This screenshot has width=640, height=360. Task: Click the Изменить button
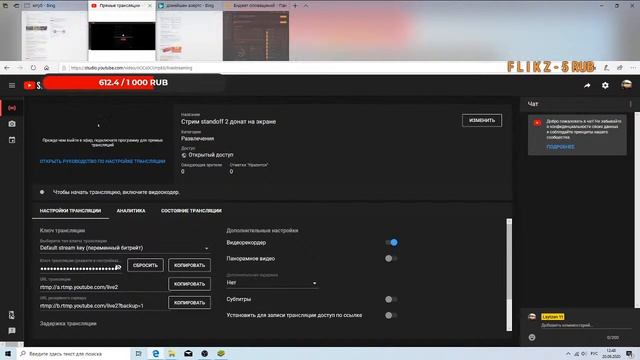coord(482,120)
